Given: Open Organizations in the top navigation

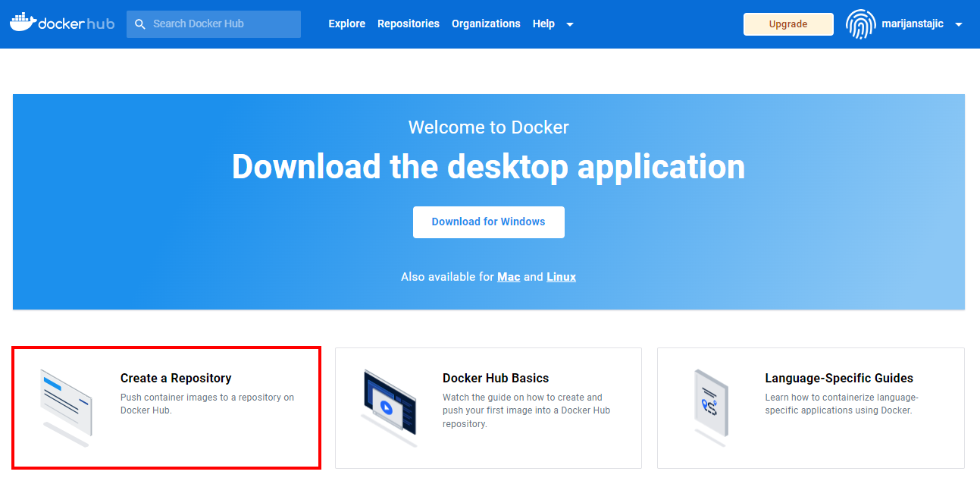Looking at the screenshot, I should click(x=486, y=24).
